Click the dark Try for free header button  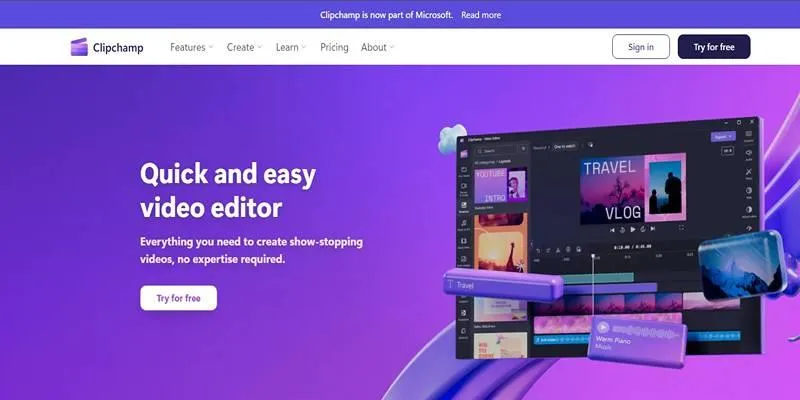click(x=714, y=47)
